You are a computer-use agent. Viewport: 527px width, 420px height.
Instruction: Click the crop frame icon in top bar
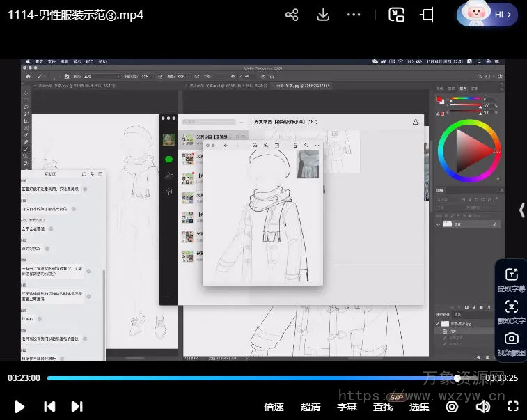pos(427,15)
